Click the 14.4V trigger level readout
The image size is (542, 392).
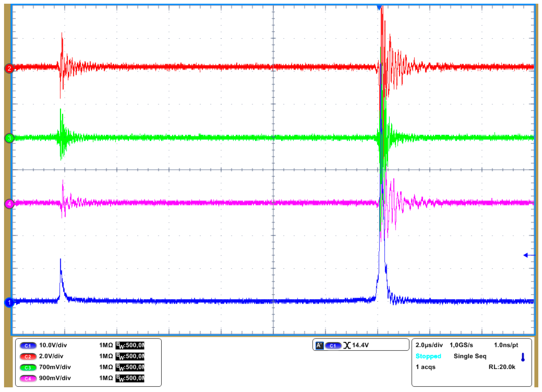360,345
